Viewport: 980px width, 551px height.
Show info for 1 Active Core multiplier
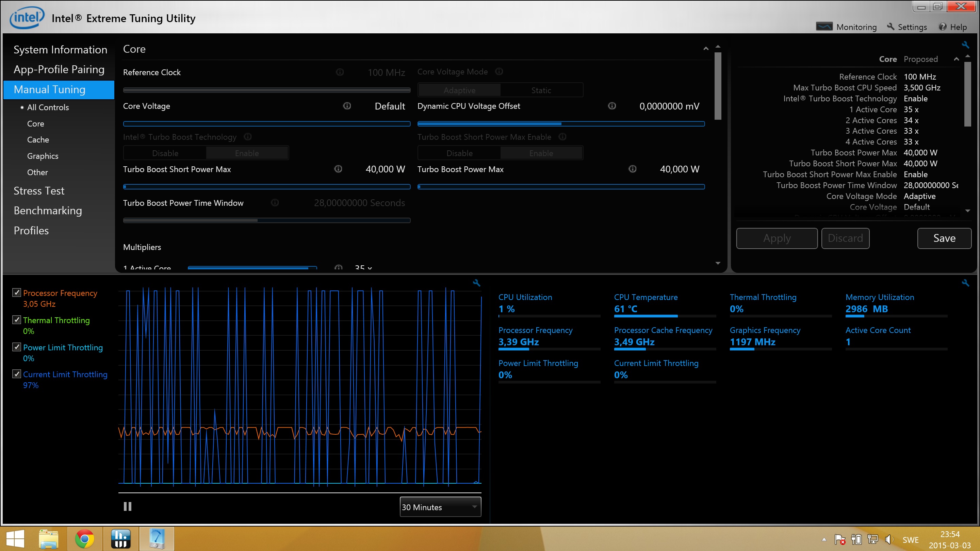point(338,267)
